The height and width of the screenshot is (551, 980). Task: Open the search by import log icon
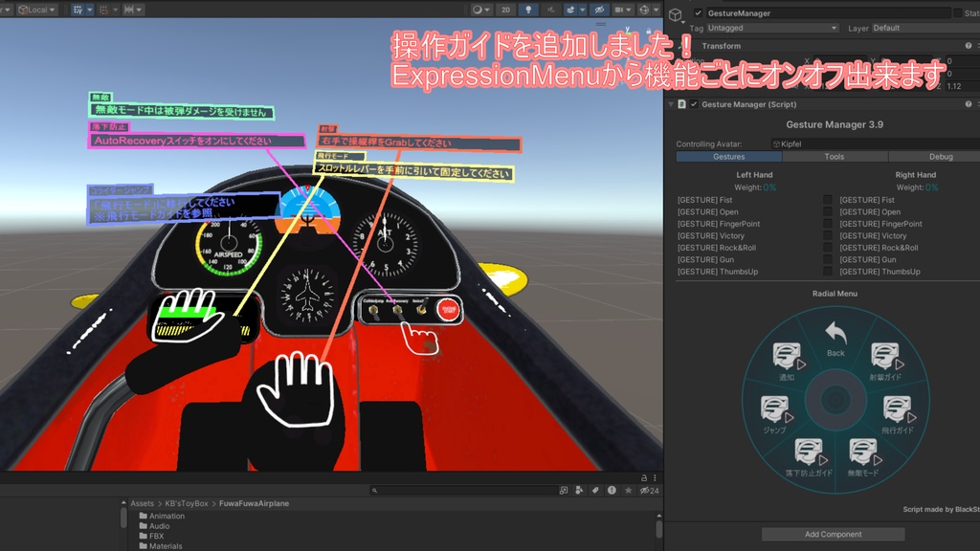pos(612,491)
